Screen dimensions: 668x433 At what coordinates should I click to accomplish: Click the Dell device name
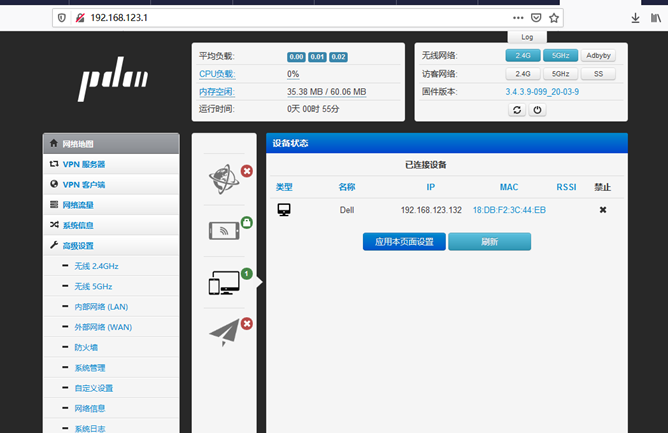pyautogui.click(x=347, y=210)
